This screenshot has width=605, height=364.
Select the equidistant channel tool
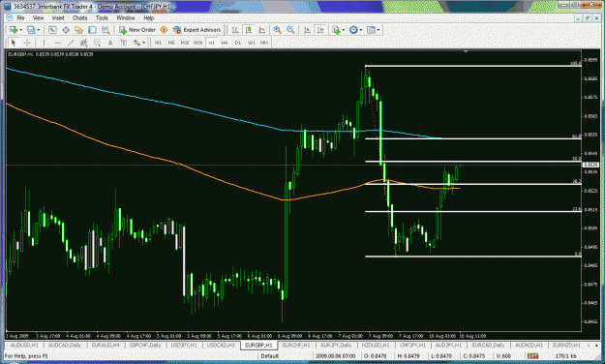[x=83, y=43]
